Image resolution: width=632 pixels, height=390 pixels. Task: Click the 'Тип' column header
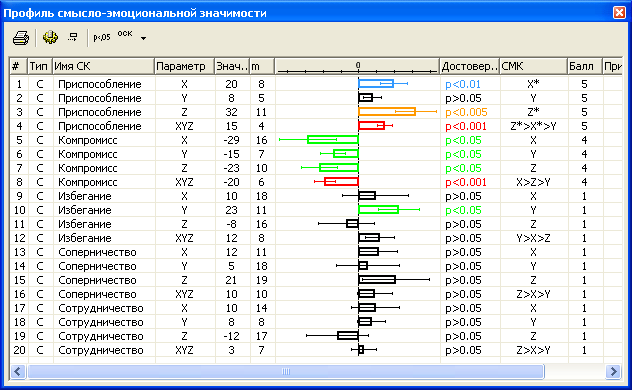click(39, 66)
